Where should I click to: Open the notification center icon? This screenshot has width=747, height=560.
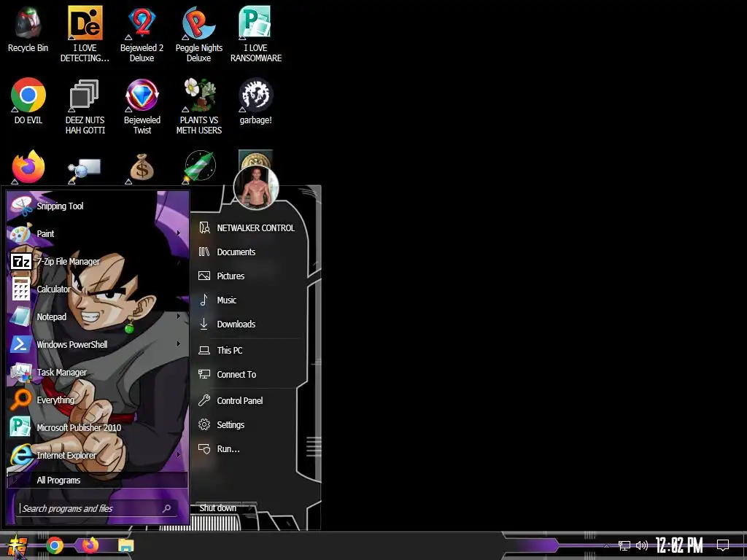[723, 545]
